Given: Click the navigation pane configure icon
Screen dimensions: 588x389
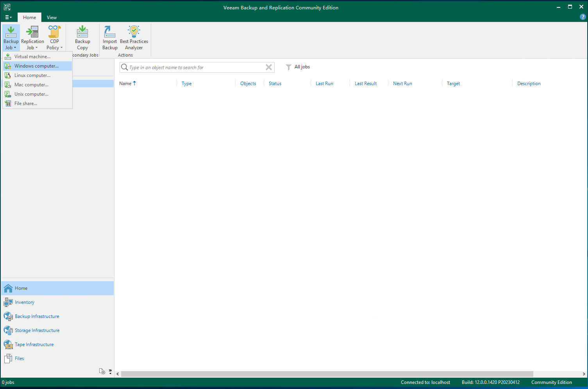Looking at the screenshot, I should (102, 371).
